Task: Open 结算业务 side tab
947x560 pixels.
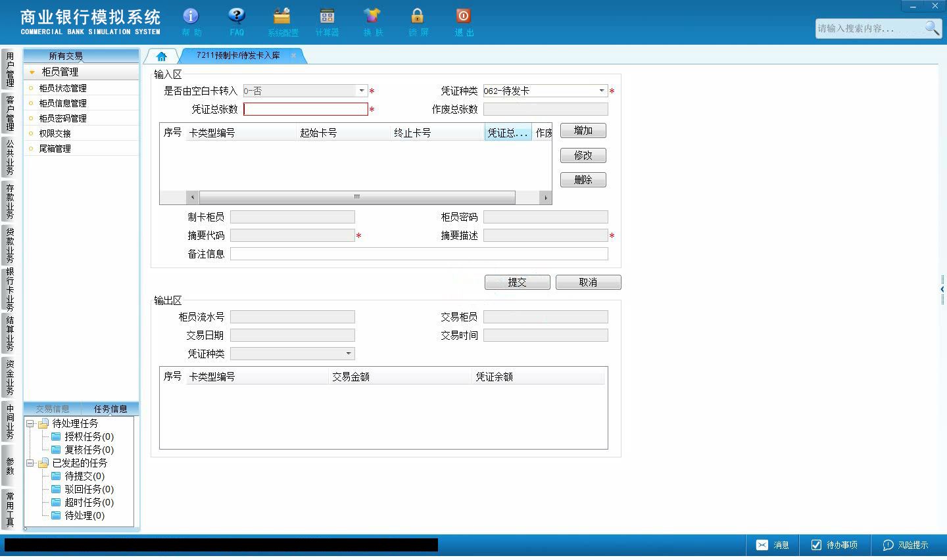Action: [10, 333]
